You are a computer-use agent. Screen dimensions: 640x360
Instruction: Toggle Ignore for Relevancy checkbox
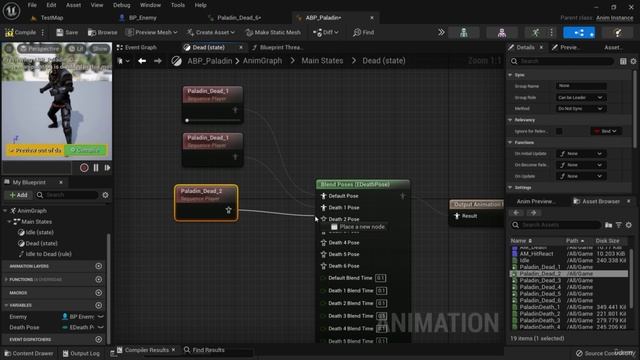[559, 131]
